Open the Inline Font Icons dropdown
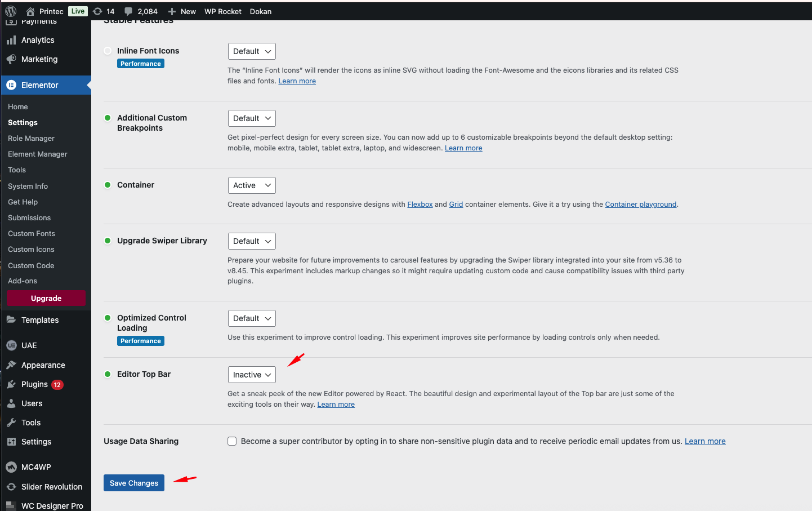 [252, 51]
